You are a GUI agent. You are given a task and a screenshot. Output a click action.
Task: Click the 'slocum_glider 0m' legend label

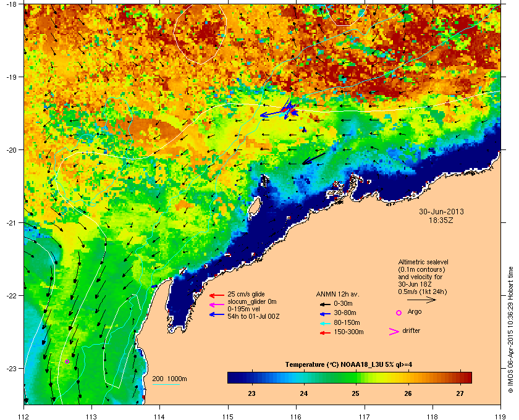(x=252, y=301)
